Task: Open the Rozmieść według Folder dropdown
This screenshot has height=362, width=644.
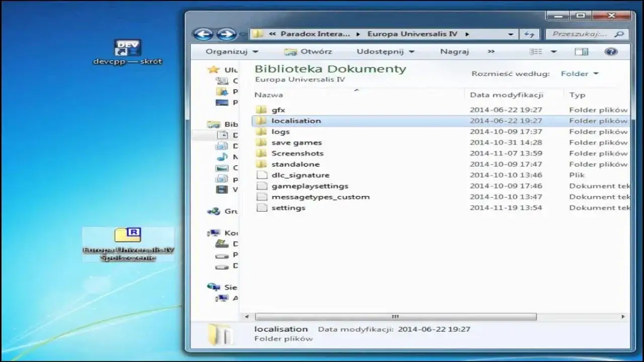Action: click(x=580, y=73)
